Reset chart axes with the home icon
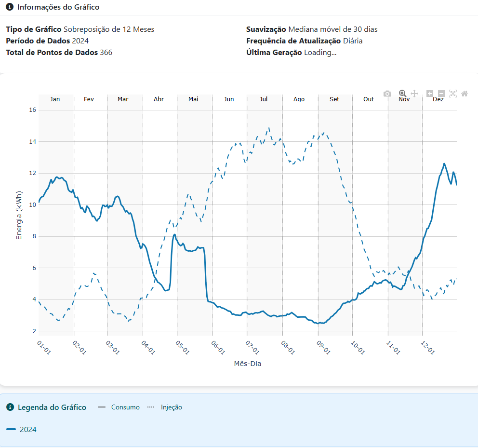Viewport: 478px width, 448px height. (x=464, y=94)
